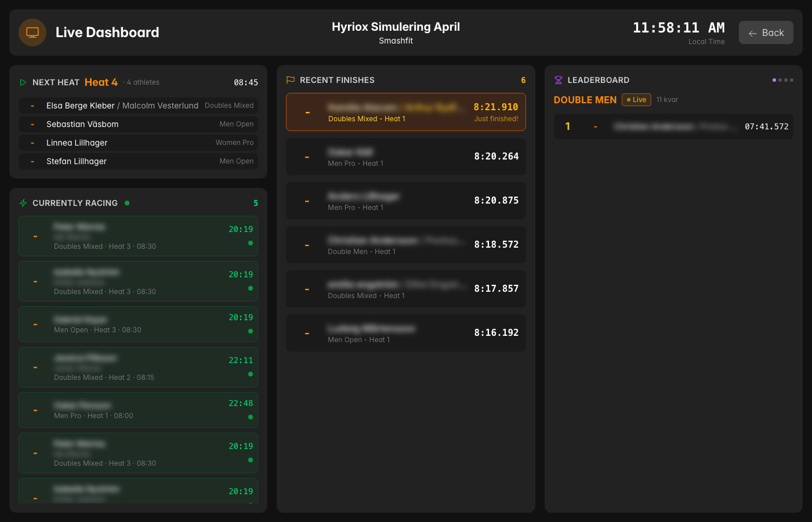Click the Hyriox Simulering April event title
Image resolution: width=812 pixels, height=522 pixels.
[x=396, y=27]
